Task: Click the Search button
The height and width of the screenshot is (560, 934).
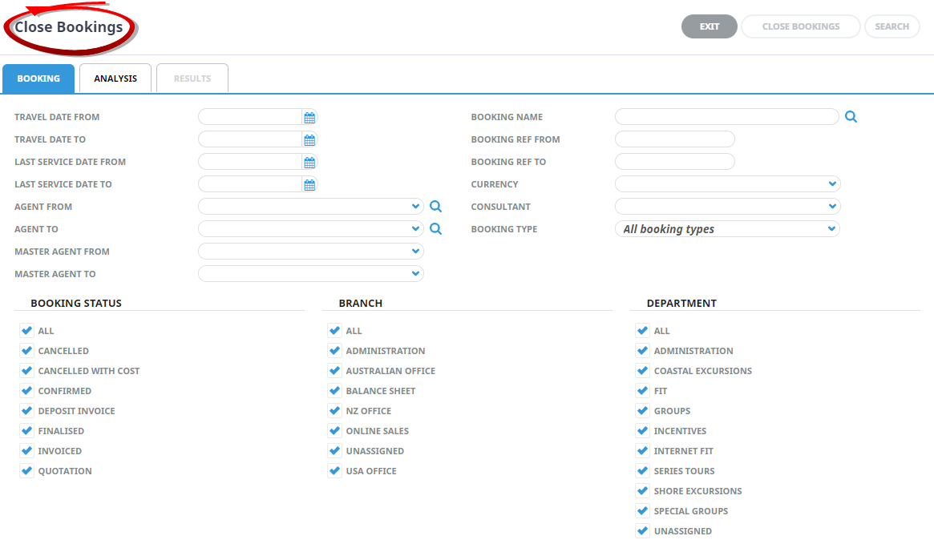Action: (892, 26)
